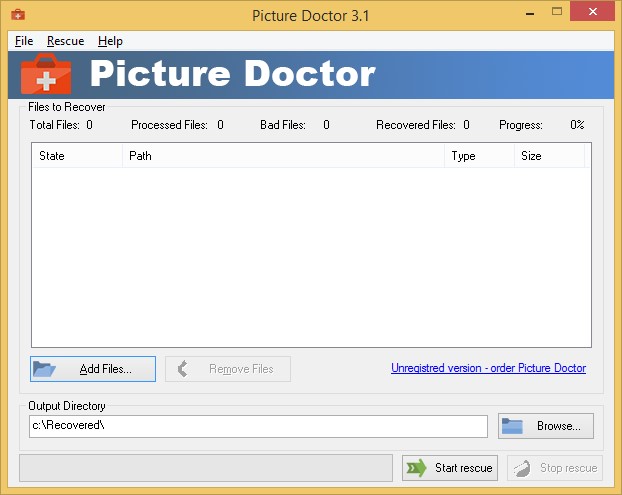Minimize the Picture Doctor window
The width and height of the screenshot is (622, 495).
tap(530, 13)
